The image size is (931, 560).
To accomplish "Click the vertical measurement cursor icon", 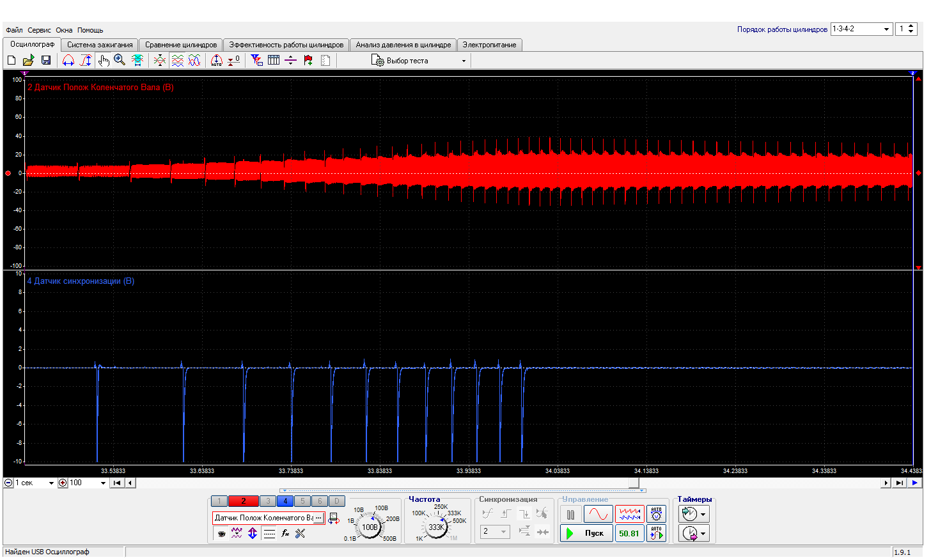I will pos(86,60).
